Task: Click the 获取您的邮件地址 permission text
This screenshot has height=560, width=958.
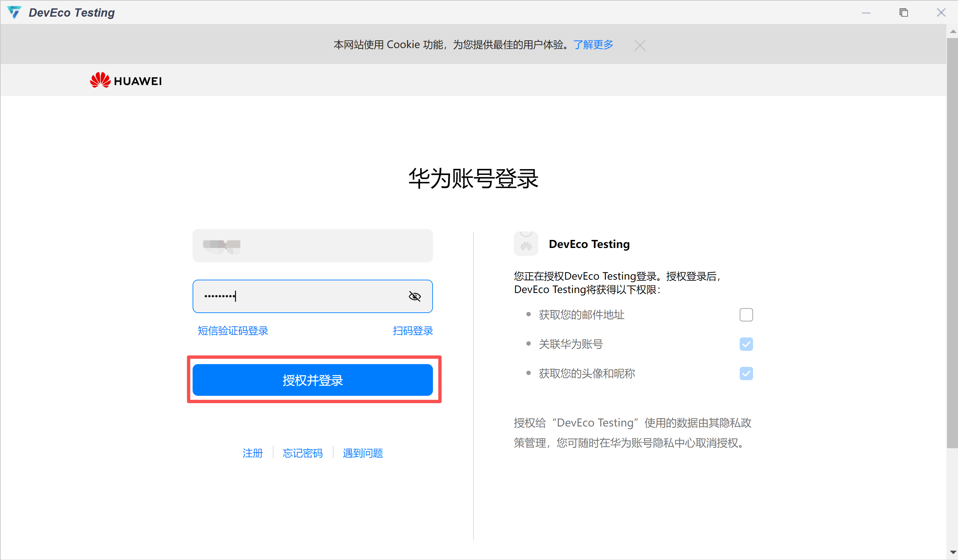Action: pyautogui.click(x=581, y=314)
